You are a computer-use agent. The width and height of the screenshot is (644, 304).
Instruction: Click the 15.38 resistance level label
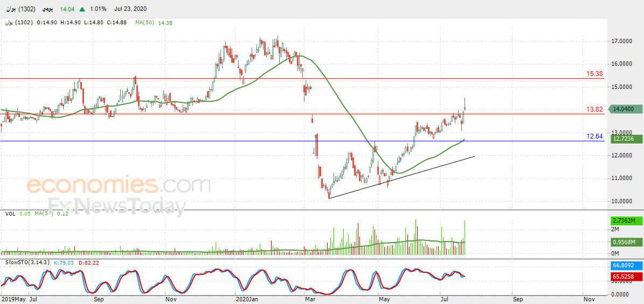594,74
